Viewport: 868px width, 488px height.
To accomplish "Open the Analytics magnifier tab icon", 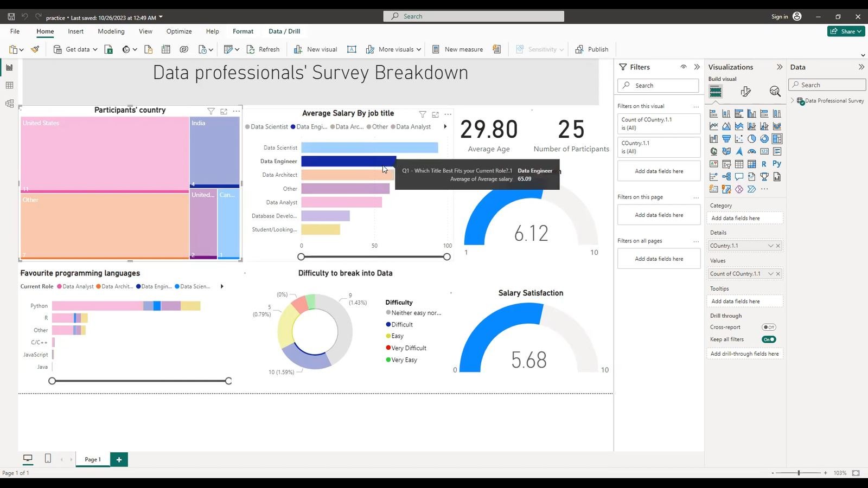I will pyautogui.click(x=775, y=92).
